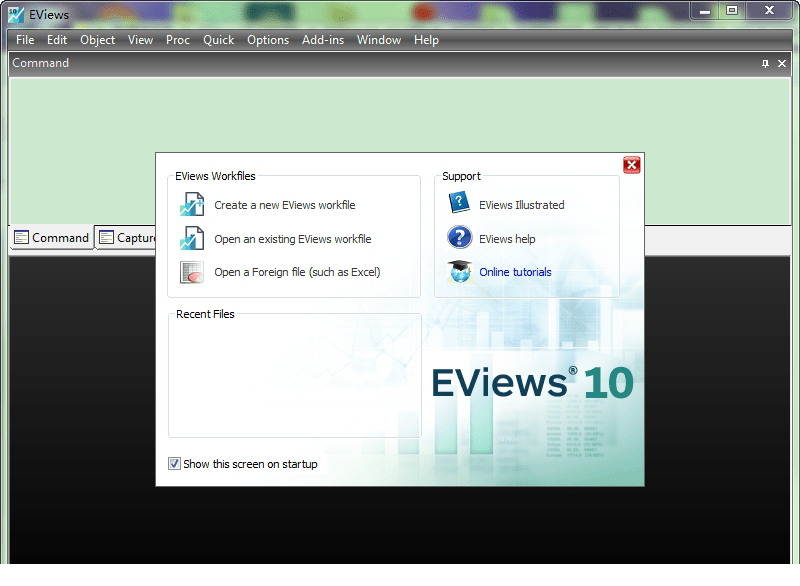The image size is (800, 586).
Task: Open the Help menu
Action: point(426,40)
